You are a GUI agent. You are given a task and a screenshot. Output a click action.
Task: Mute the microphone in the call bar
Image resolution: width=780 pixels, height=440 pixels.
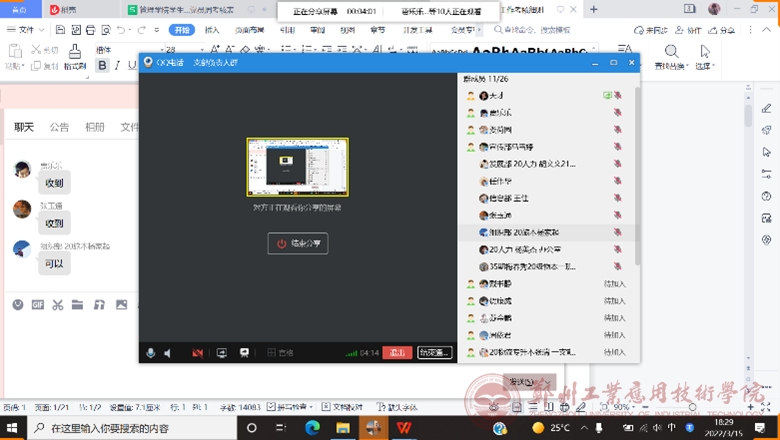pos(151,353)
